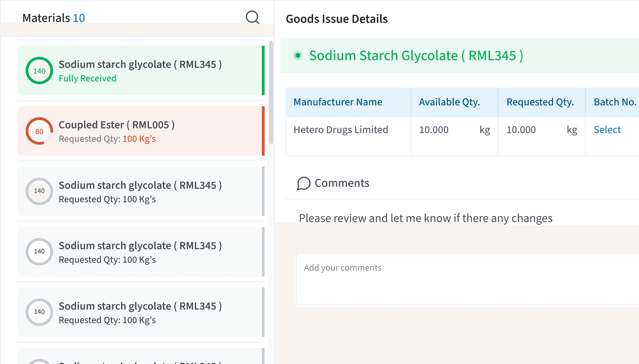Click the Available Qty. column header

click(449, 102)
